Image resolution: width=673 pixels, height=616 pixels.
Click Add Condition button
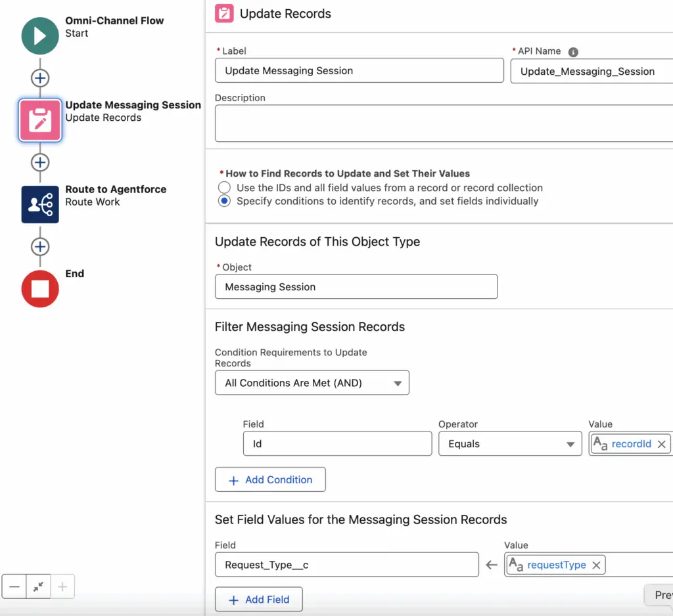(270, 479)
